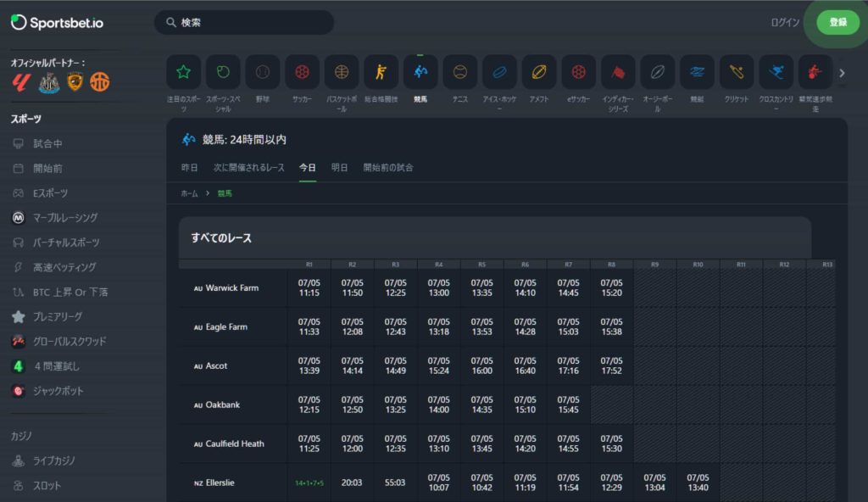Switch to the 明日 tab
868x502 pixels.
point(339,167)
